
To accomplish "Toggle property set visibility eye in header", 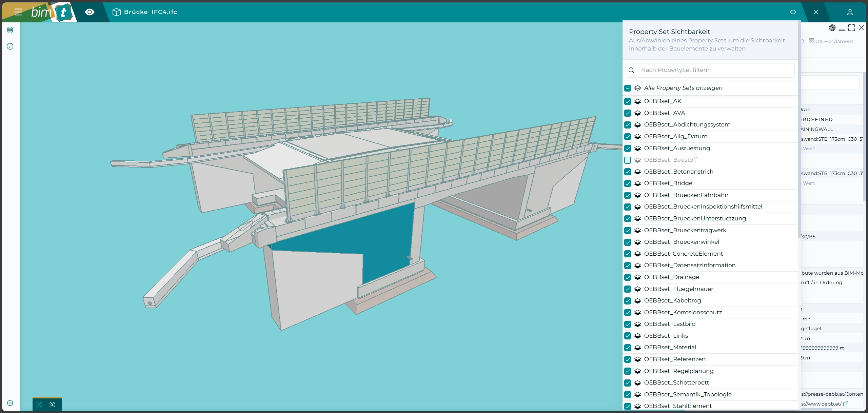I will (x=793, y=12).
